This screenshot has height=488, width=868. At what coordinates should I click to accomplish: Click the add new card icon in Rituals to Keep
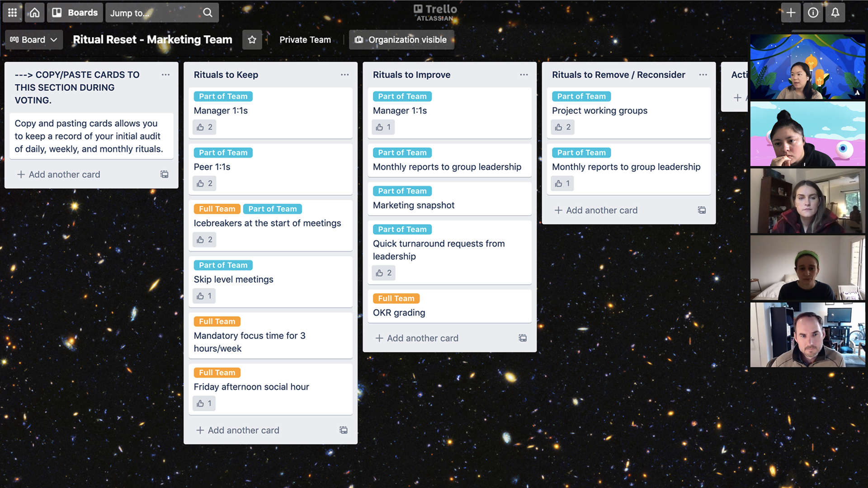point(200,430)
